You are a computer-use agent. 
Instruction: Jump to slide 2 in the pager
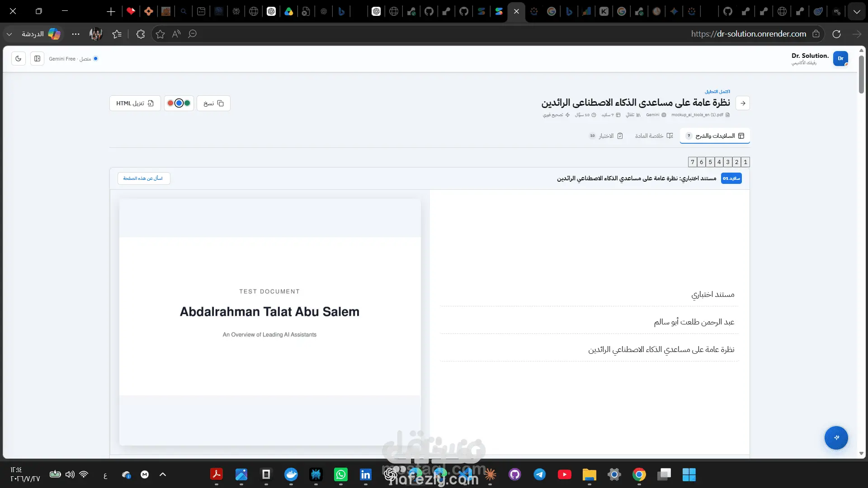pos(737,162)
